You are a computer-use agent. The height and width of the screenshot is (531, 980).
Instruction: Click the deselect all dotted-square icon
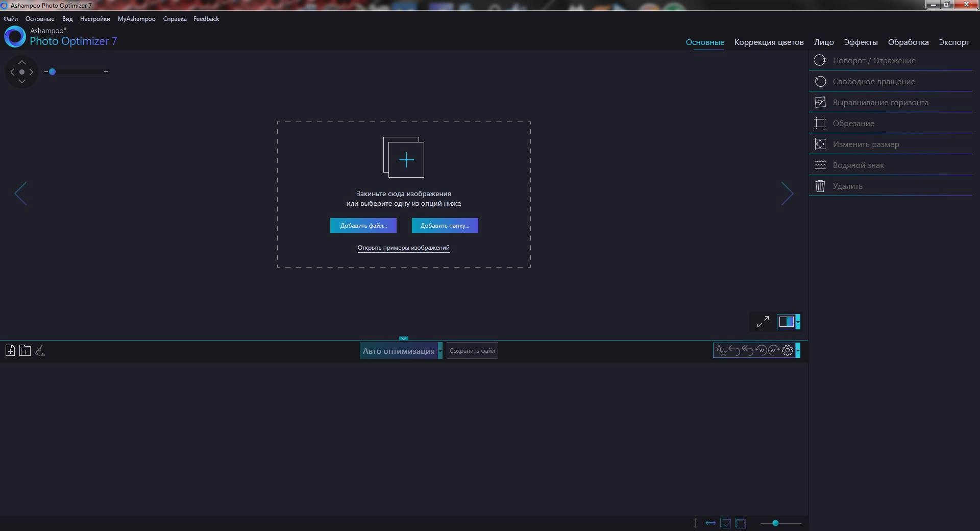click(x=741, y=523)
